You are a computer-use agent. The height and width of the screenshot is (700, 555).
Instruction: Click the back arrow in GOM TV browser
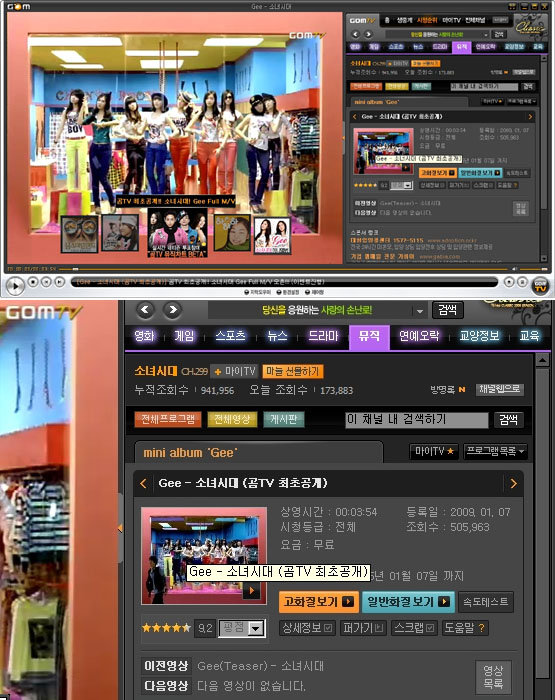[145, 310]
